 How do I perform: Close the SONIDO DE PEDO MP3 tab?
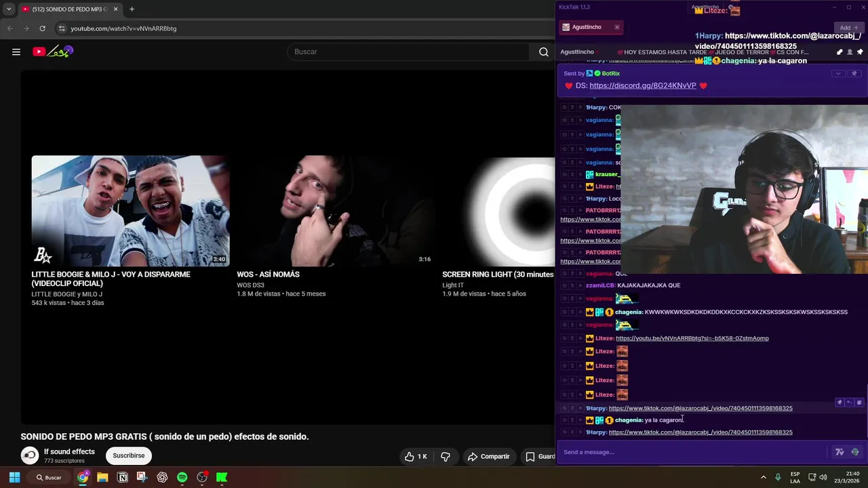tap(115, 9)
